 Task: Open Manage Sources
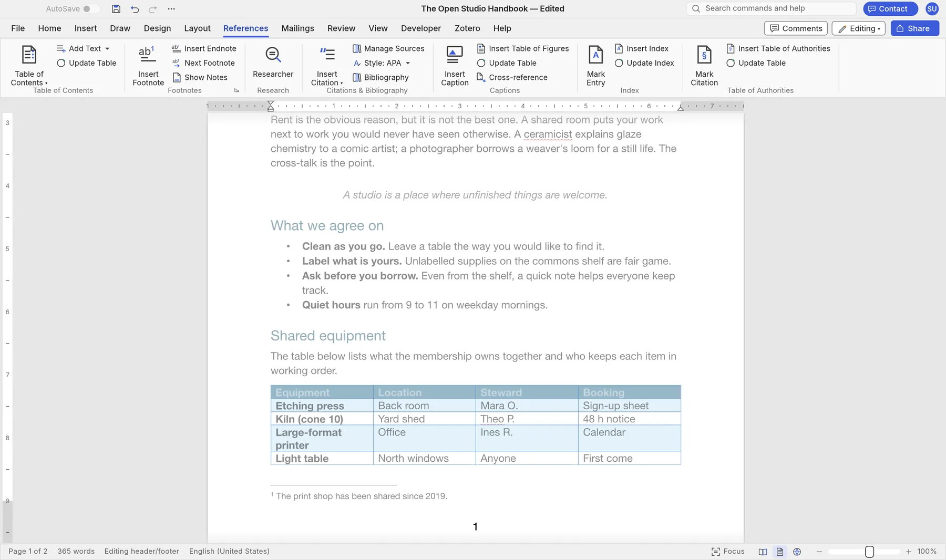(x=388, y=48)
